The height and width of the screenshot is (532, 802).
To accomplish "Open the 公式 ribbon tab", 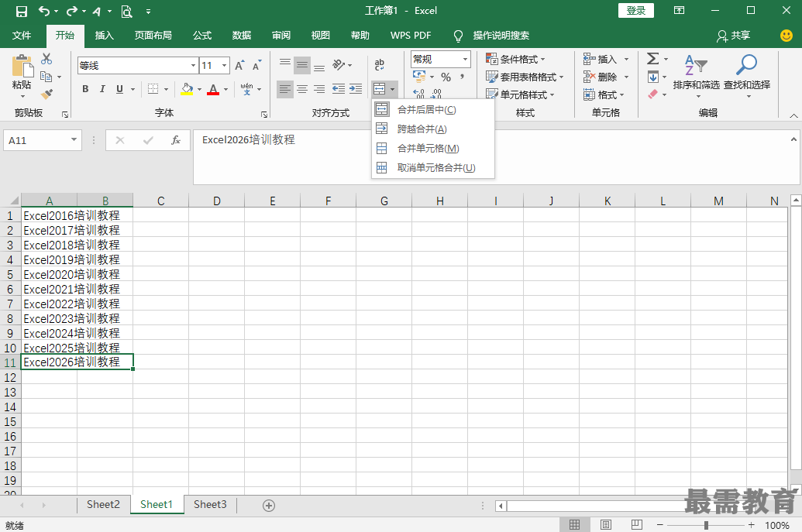I will (202, 36).
